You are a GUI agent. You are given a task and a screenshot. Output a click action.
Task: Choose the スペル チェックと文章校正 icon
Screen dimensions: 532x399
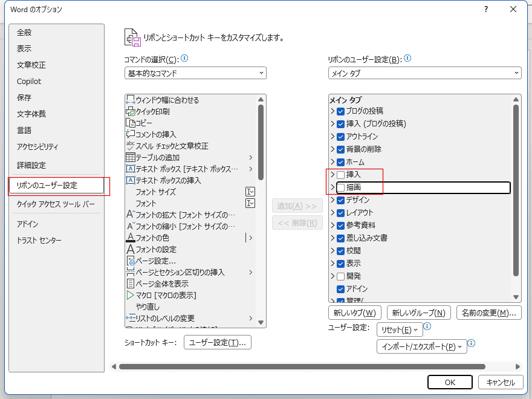(x=130, y=146)
